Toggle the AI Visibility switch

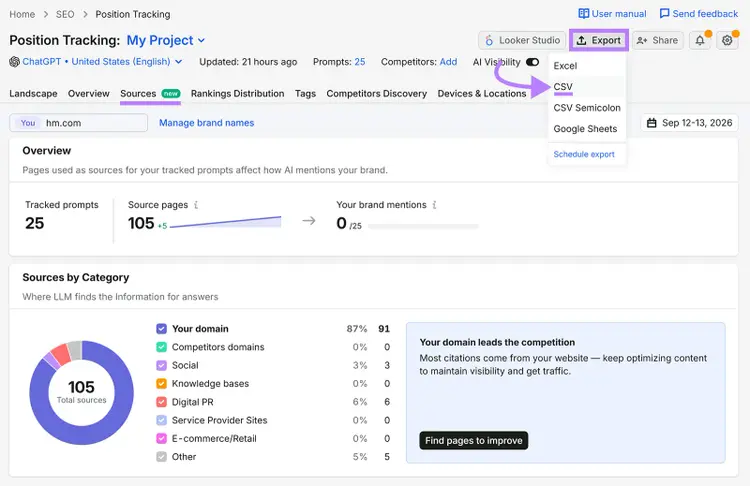[x=532, y=62]
